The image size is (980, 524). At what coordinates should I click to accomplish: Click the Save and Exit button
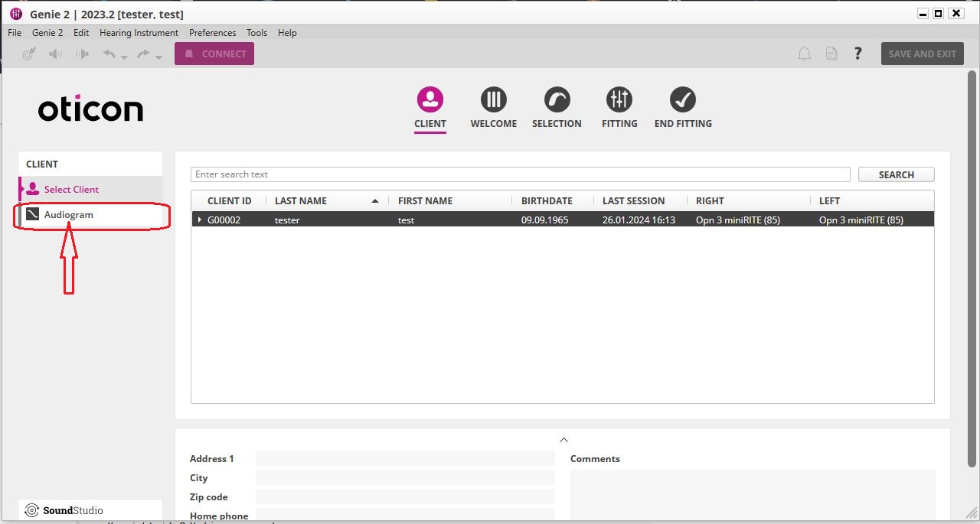(x=923, y=54)
